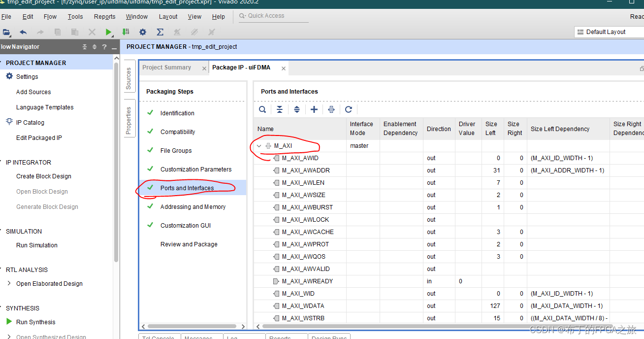Select the M_AXI_WDATA port row
The image size is (644, 339).
point(449,306)
